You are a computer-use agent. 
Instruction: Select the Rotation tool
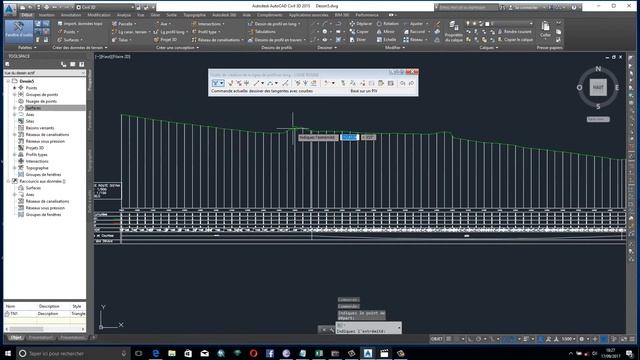point(388,24)
